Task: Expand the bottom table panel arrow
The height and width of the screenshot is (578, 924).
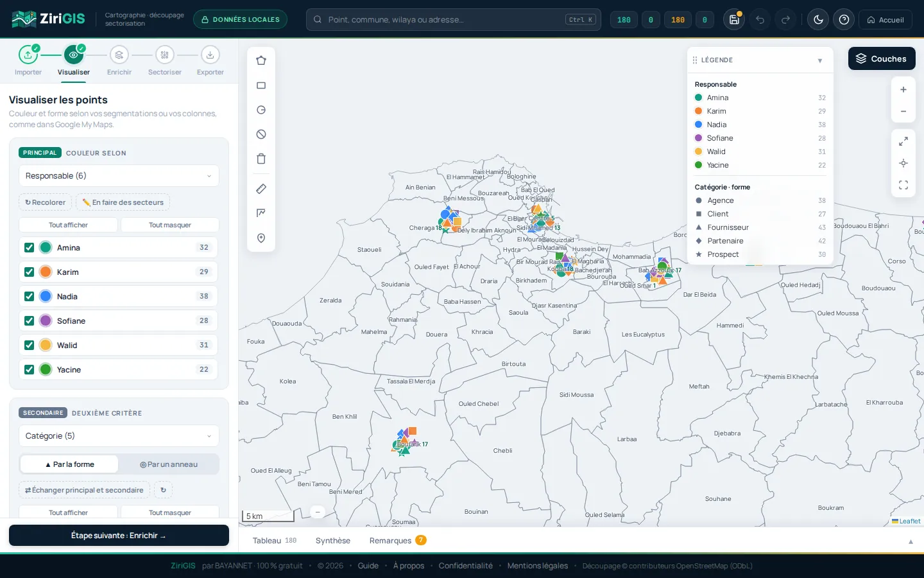Action: 911,541
